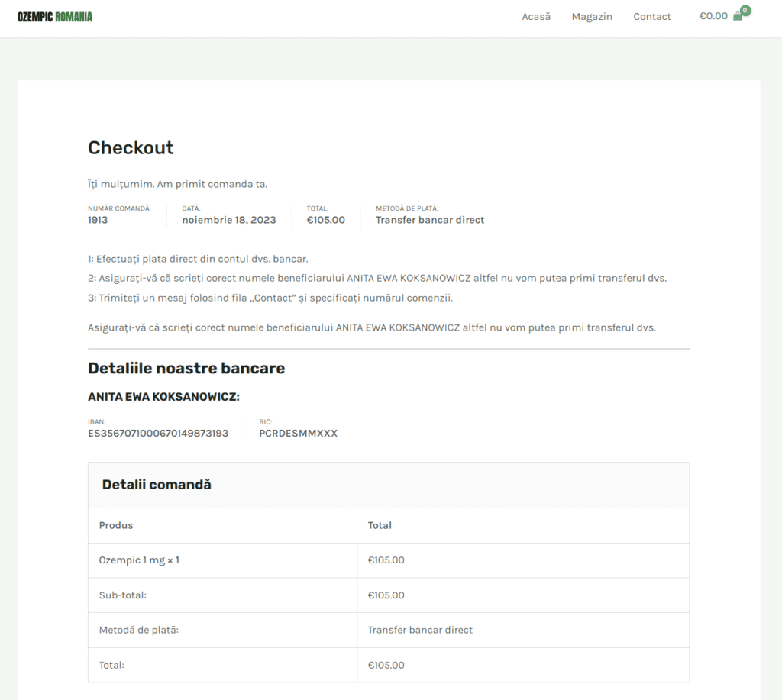Click step 2: Asigurați-vă beneficiary instruction
782x700 pixels.
(377, 278)
